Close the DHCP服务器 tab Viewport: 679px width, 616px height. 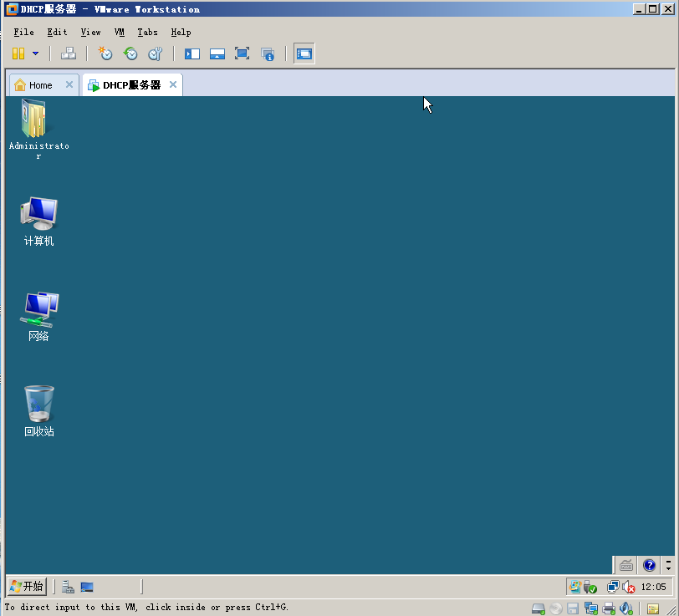pos(173,85)
